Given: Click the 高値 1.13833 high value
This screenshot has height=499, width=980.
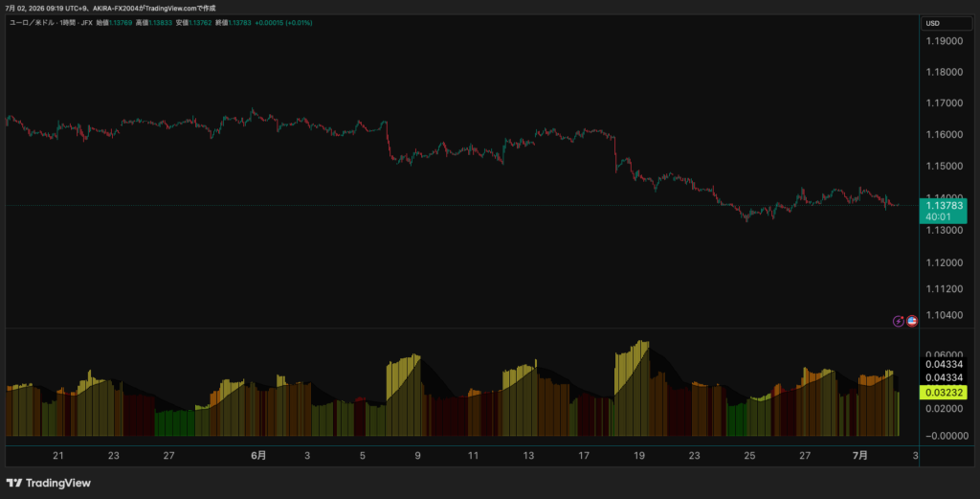Looking at the screenshot, I should coord(154,23).
